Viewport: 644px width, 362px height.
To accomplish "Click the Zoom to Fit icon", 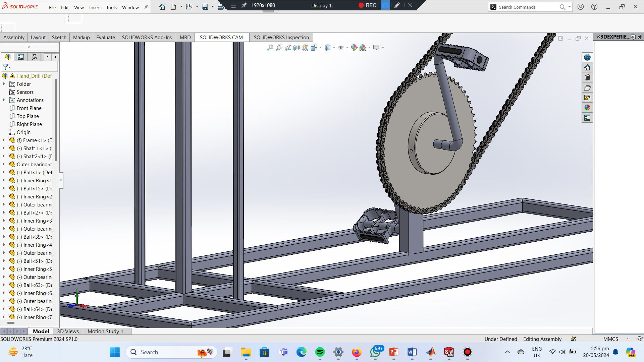I will (x=270, y=48).
